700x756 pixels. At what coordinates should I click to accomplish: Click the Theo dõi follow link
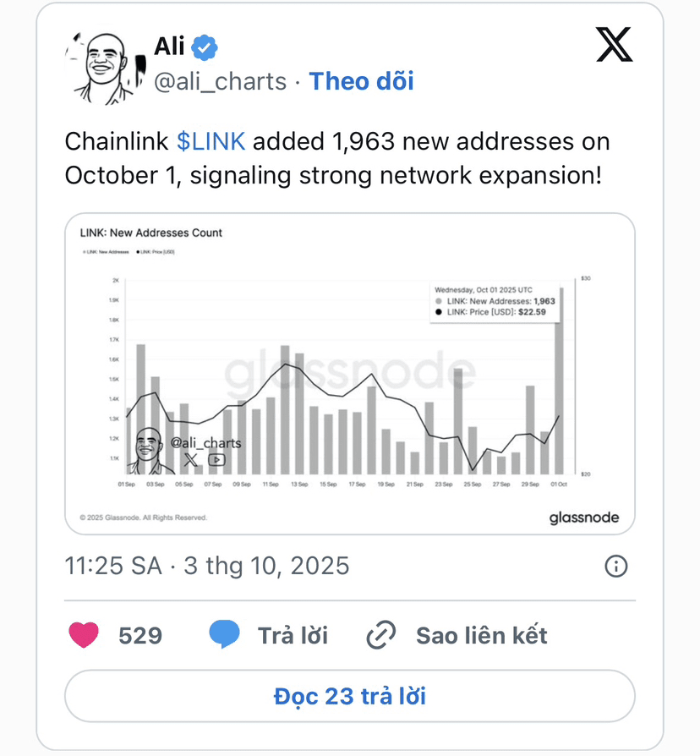pos(361,81)
